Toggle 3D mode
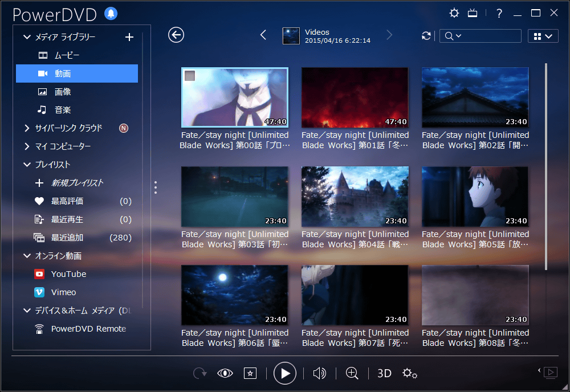Screen dimensions: 570x392 (x=384, y=373)
